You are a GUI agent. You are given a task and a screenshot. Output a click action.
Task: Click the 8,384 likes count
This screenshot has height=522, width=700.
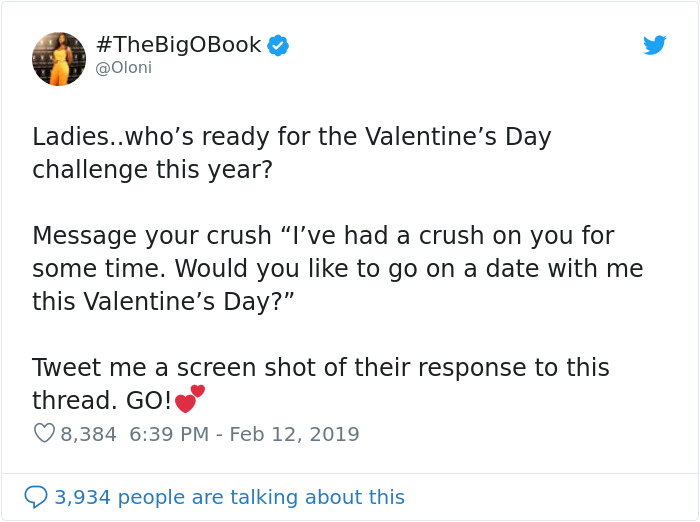(89, 434)
